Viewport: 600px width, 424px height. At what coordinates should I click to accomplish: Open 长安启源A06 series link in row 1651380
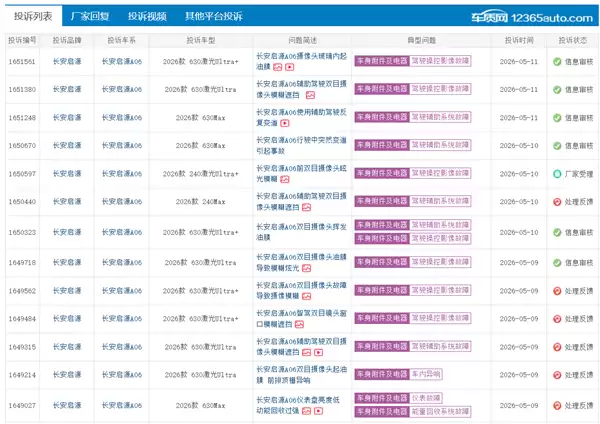[122, 89]
